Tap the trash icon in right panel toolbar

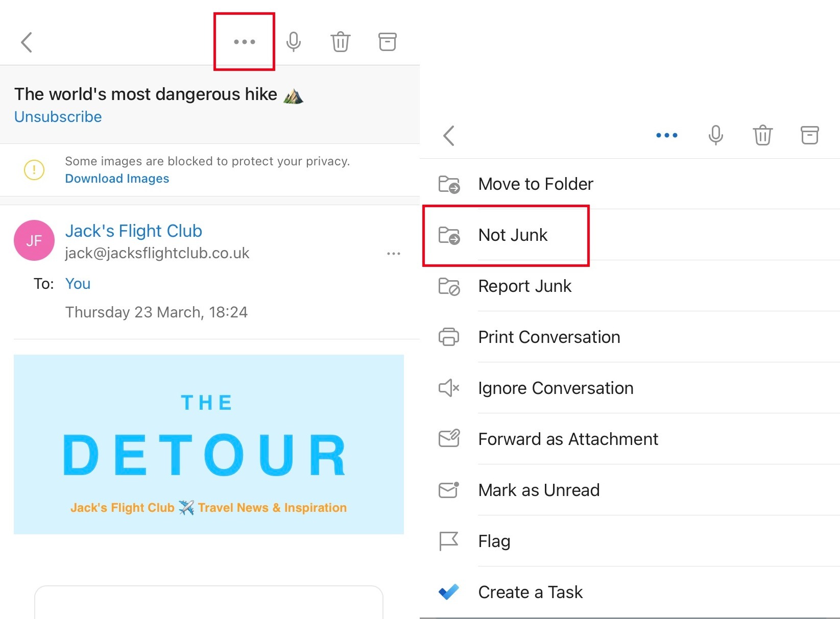[x=762, y=135]
